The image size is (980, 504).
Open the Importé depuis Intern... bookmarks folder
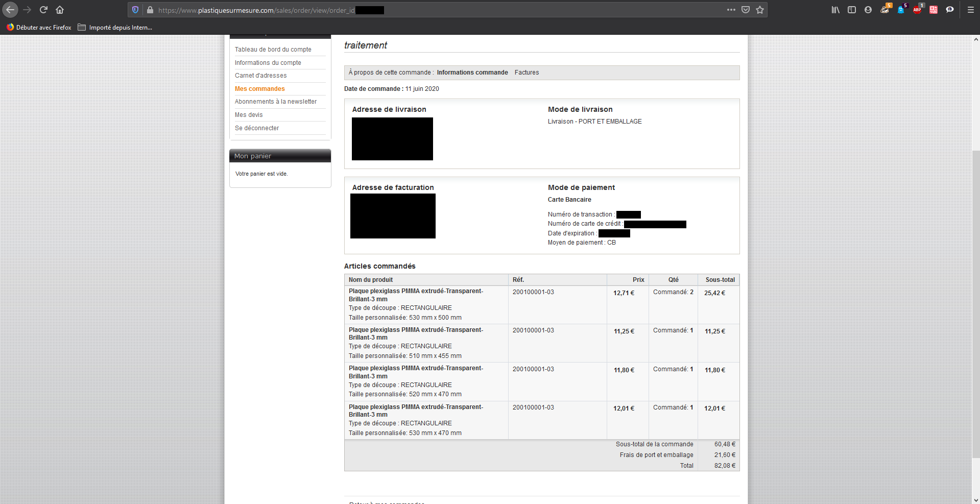115,28
